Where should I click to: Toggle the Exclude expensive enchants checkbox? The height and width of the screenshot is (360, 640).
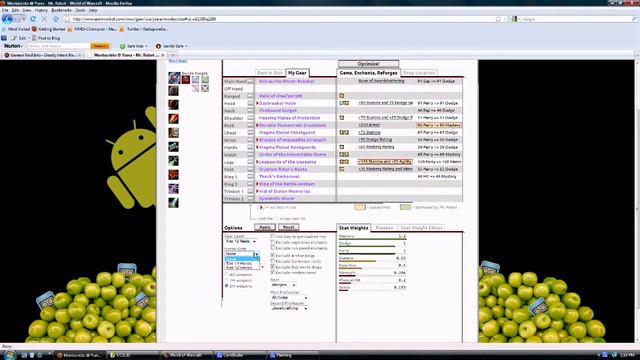(273, 242)
